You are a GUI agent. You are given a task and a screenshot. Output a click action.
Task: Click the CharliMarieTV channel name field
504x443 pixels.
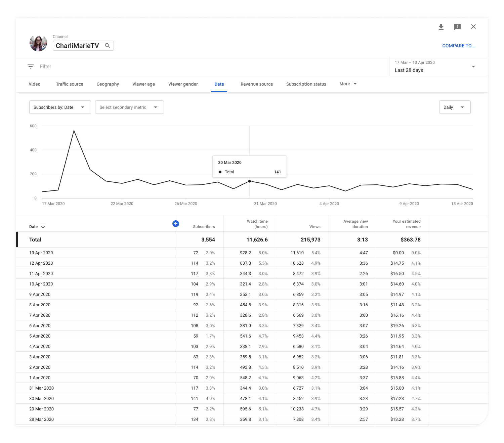pos(83,46)
